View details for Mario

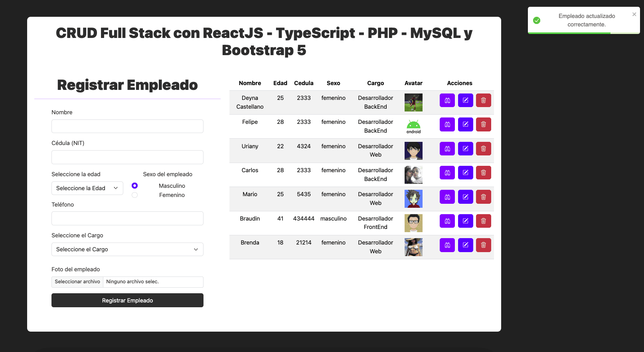click(x=447, y=197)
